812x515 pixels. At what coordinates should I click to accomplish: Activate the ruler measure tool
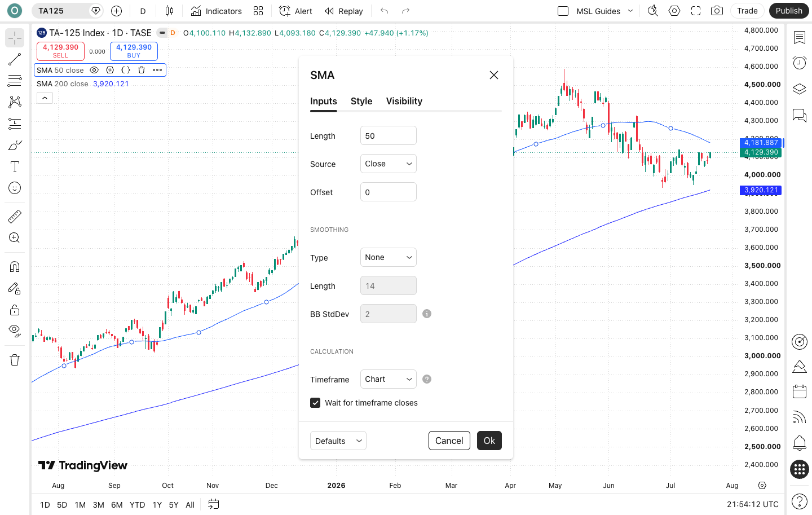[15, 216]
